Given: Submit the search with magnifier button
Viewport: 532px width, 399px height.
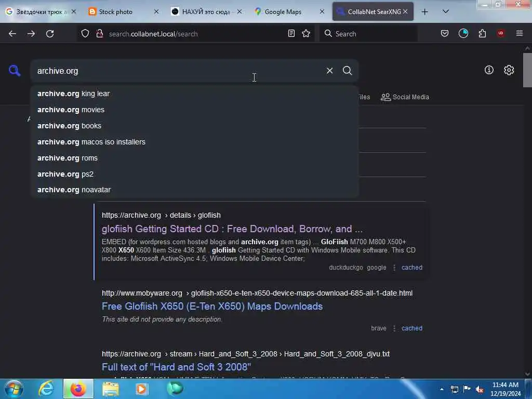Looking at the screenshot, I should (347, 71).
